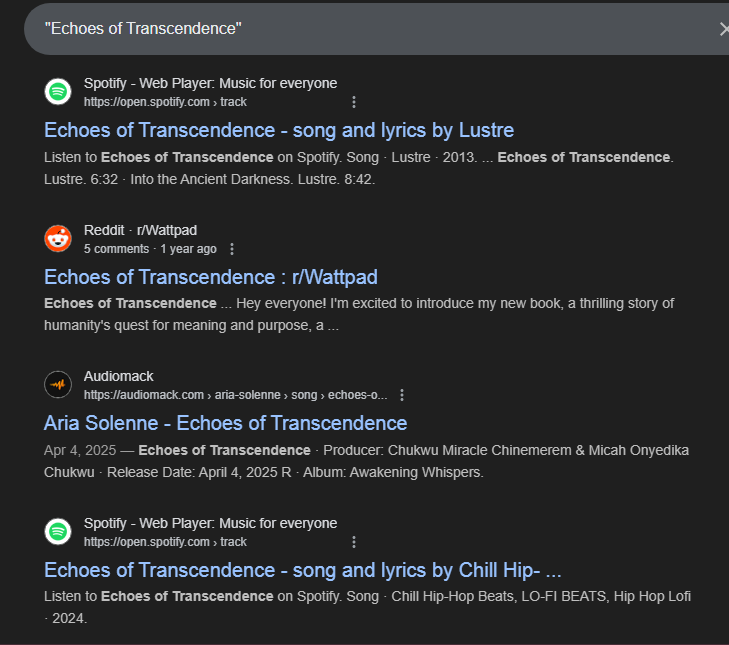
Task: Open "Aria Solenne - Echoes of Transcendence" result
Action: [226, 423]
